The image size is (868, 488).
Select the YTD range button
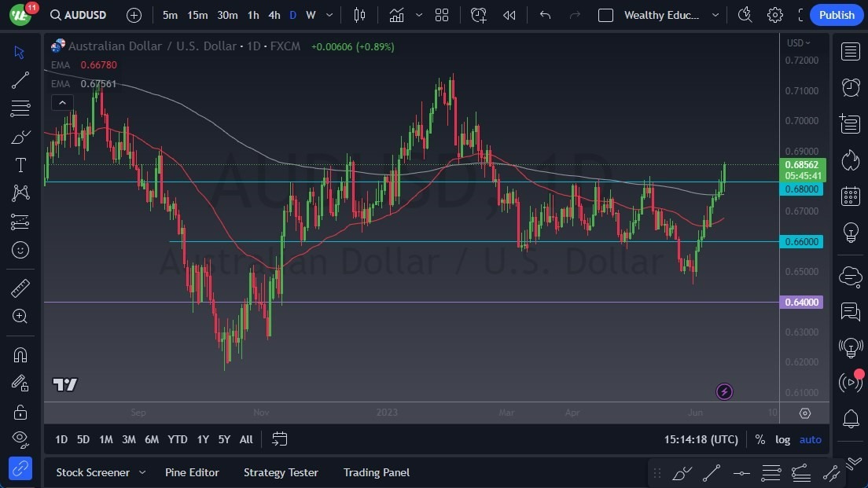click(x=177, y=439)
